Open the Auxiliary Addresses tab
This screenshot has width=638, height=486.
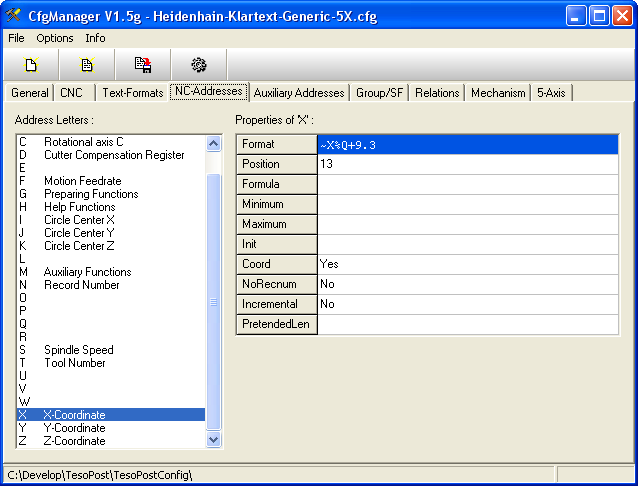[298, 93]
